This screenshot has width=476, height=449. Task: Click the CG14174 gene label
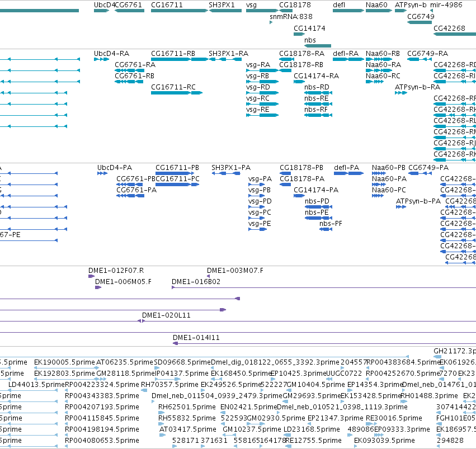(309, 28)
